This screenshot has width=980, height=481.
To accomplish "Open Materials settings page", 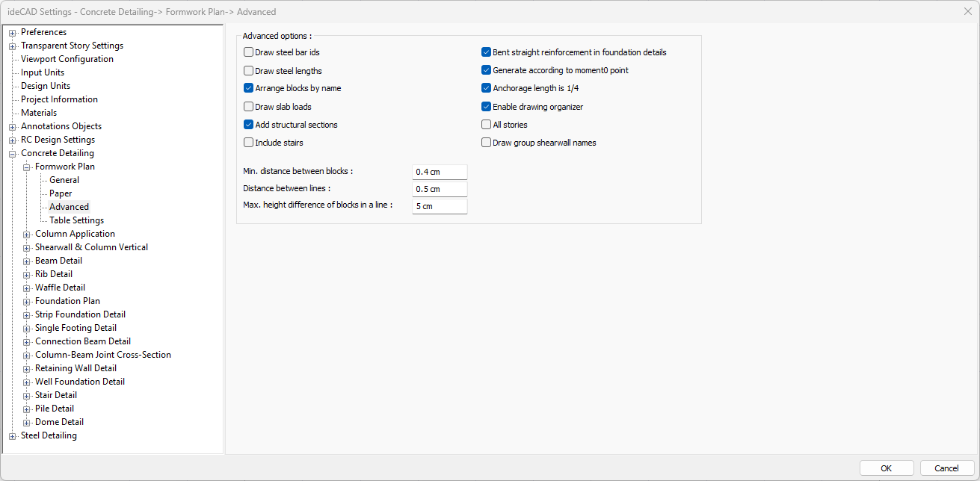I will tap(39, 113).
